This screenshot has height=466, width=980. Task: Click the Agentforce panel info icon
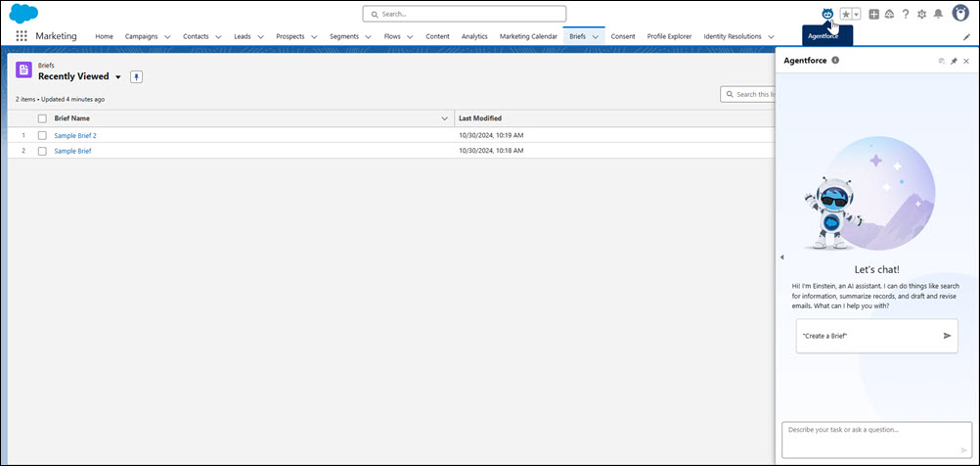point(835,61)
